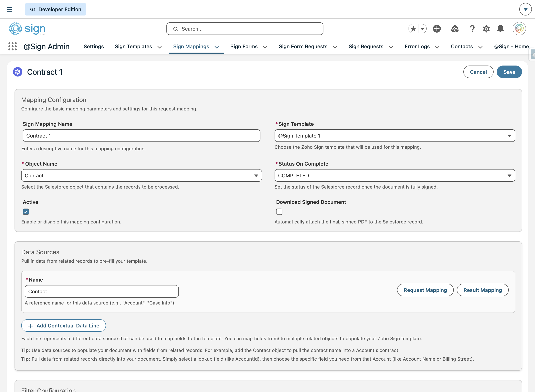Image resolution: width=535 pixels, height=392 pixels.
Task: Open the Status On Complete dropdown
Action: coord(395,176)
